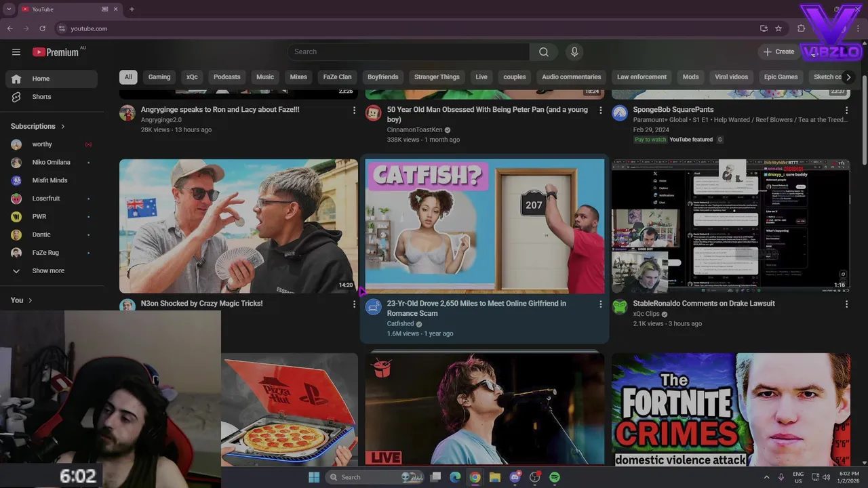Open Loserfruit subscription
The height and width of the screenshot is (488, 868).
click(x=52, y=199)
